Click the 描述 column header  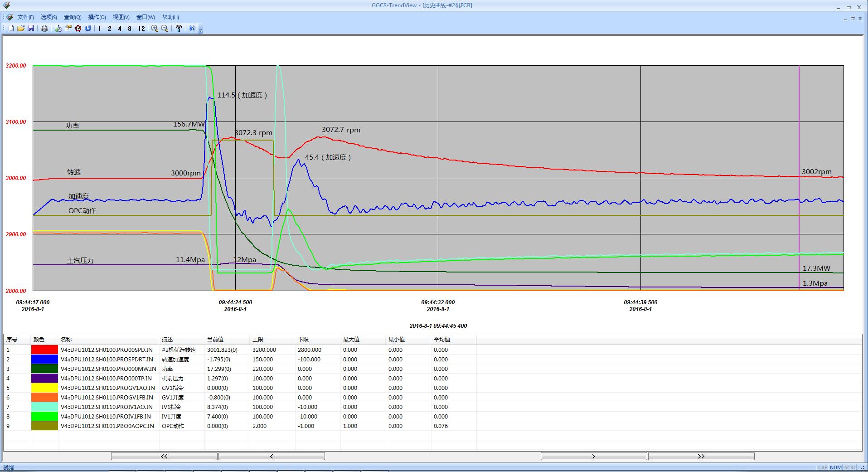[x=182, y=339]
